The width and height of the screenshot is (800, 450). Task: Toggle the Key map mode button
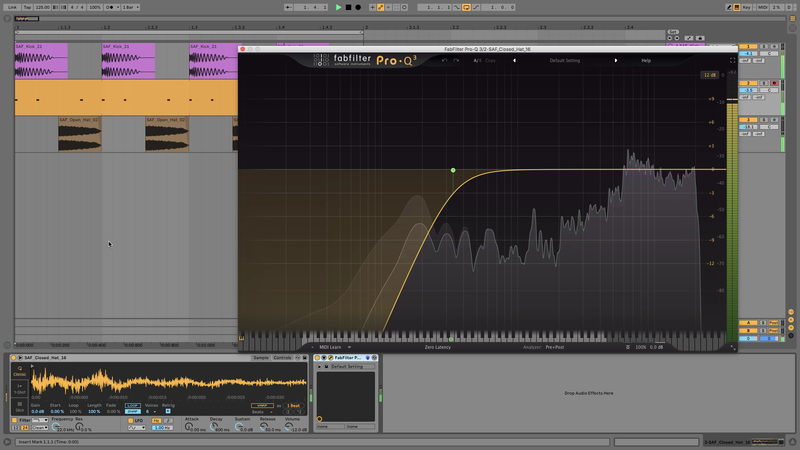point(747,7)
